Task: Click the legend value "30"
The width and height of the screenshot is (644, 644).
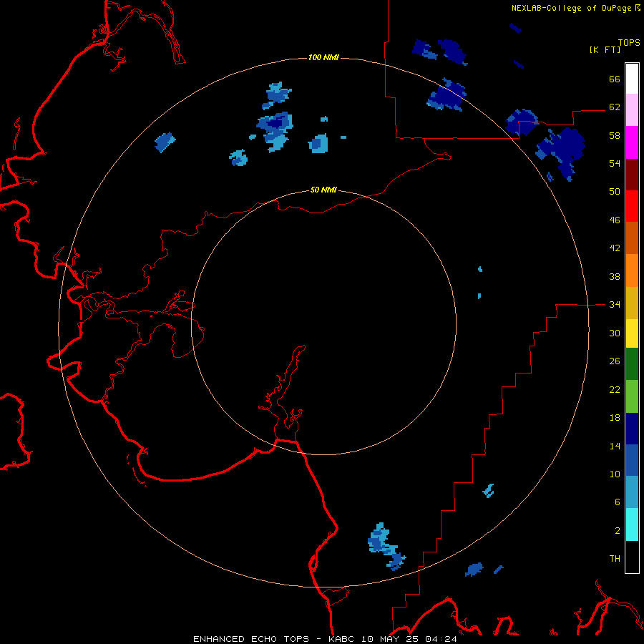Action: [x=615, y=333]
